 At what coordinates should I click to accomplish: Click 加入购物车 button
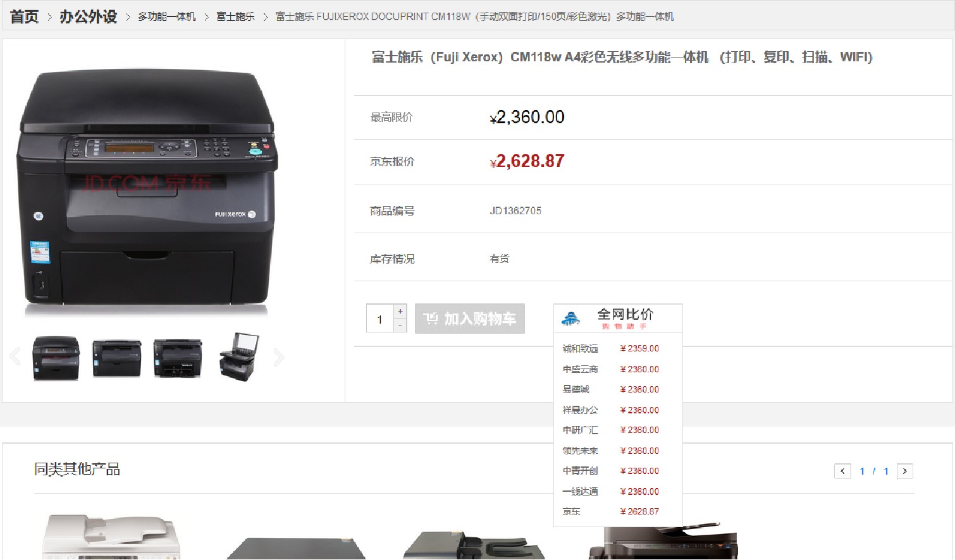click(x=470, y=319)
